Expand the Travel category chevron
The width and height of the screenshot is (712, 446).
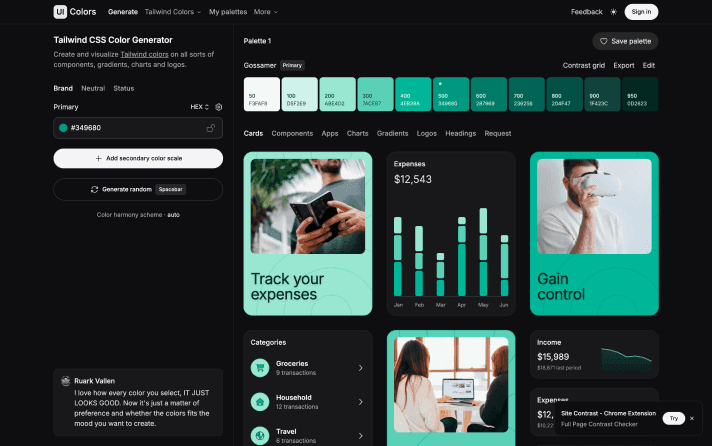[361, 436]
